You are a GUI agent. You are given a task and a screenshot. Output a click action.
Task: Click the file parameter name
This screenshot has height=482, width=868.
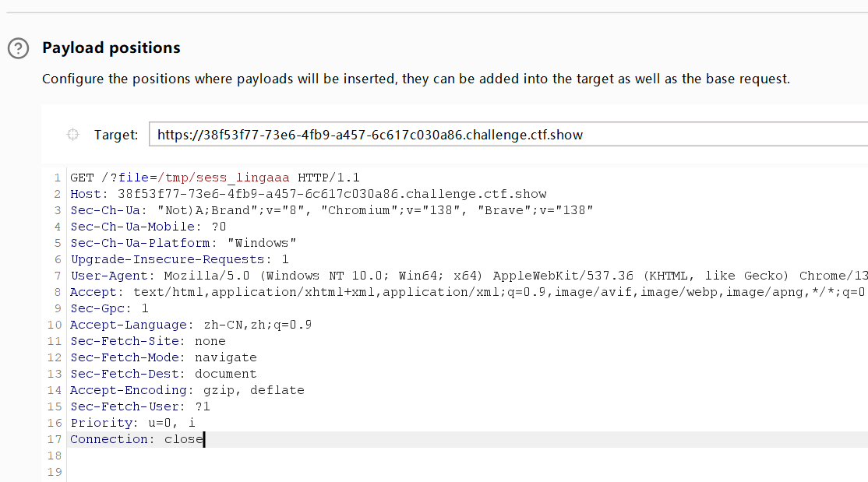(x=133, y=178)
